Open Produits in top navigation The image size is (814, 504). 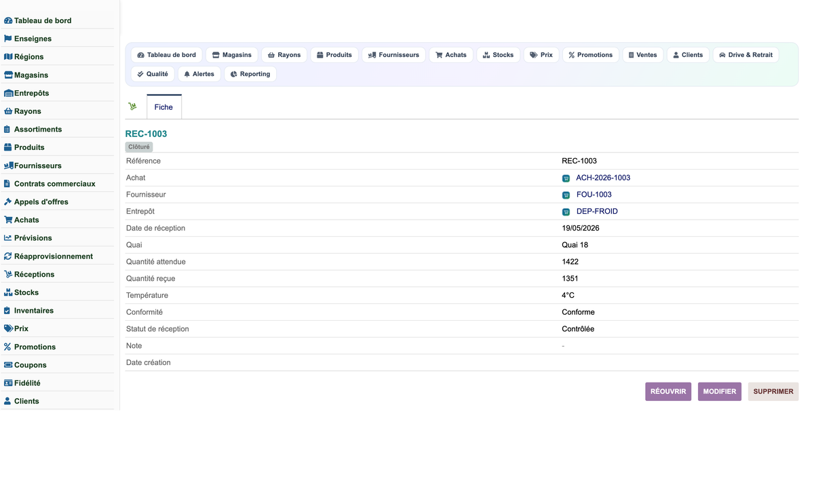334,55
